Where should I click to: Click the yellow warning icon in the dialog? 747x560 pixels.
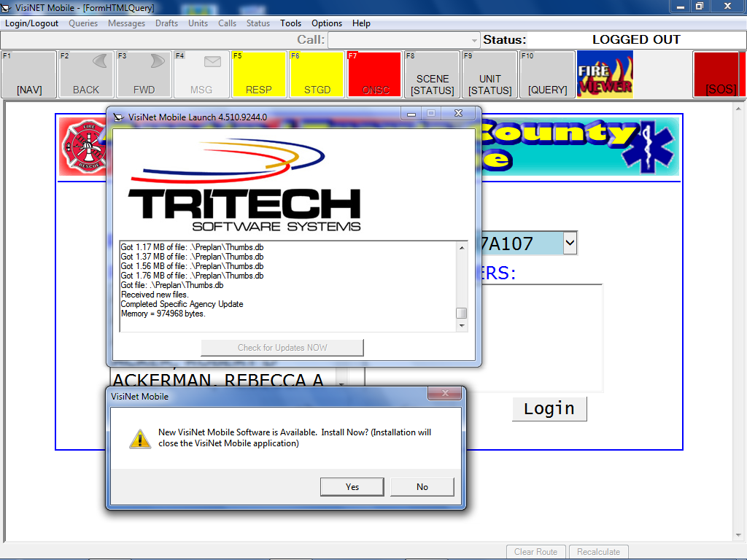pyautogui.click(x=140, y=438)
